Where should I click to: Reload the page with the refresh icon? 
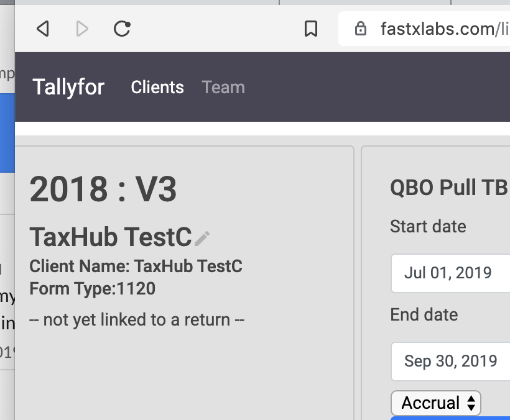(x=122, y=29)
